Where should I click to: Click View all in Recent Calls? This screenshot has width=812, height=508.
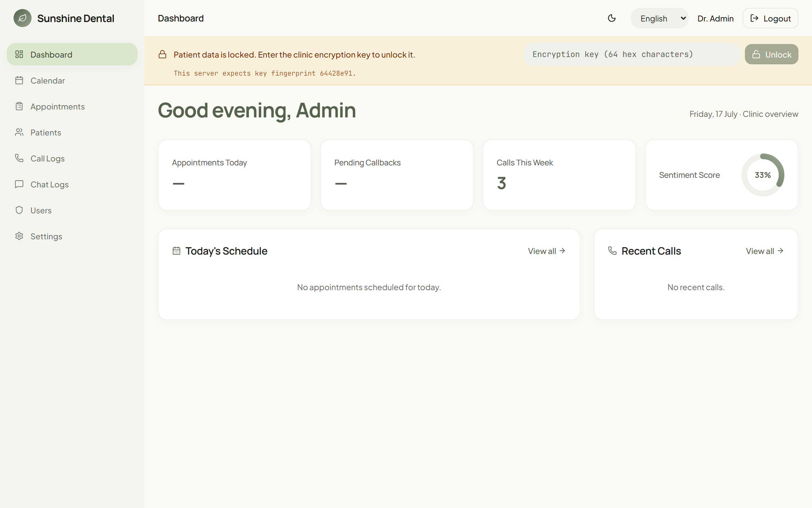(765, 251)
